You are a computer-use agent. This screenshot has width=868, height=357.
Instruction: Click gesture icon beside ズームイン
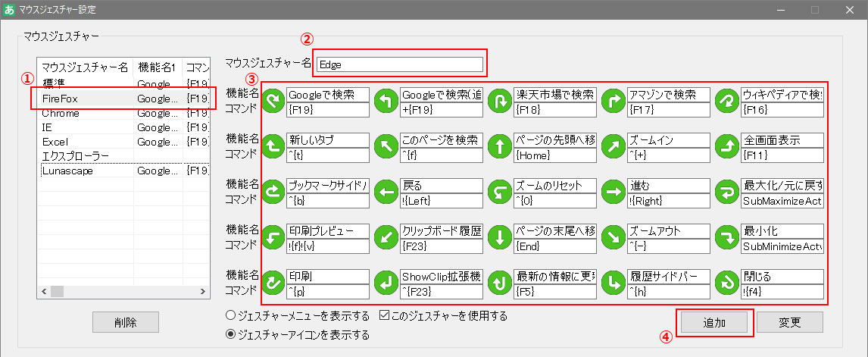coord(614,148)
